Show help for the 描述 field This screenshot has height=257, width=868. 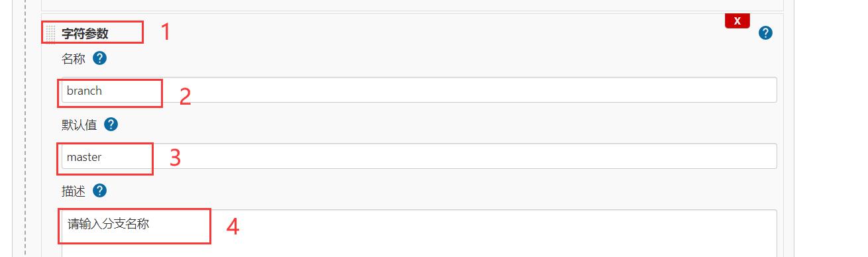coord(99,191)
